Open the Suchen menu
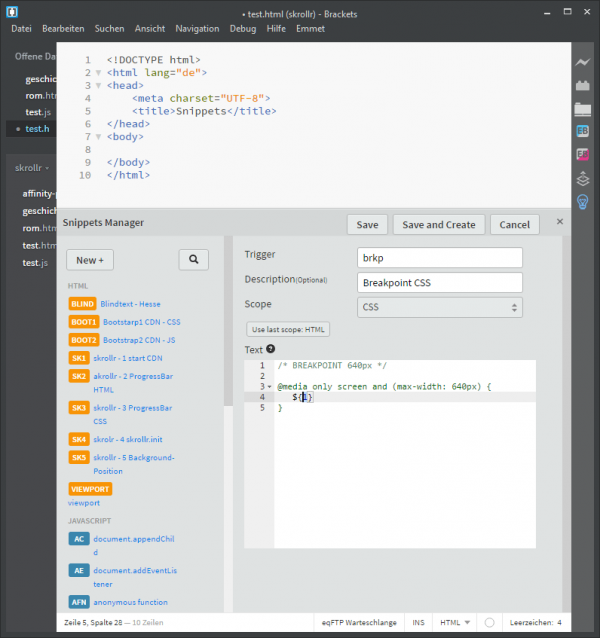Image resolution: width=600 pixels, height=638 pixels. pyautogui.click(x=109, y=28)
